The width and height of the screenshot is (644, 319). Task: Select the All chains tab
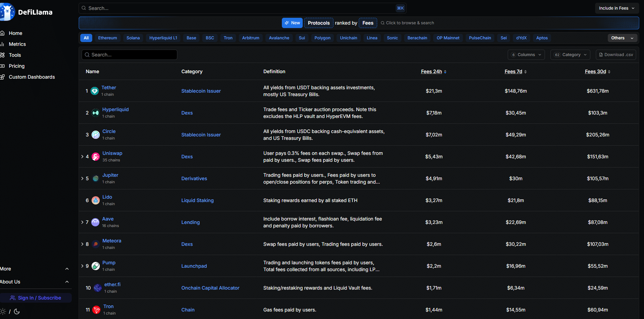86,38
